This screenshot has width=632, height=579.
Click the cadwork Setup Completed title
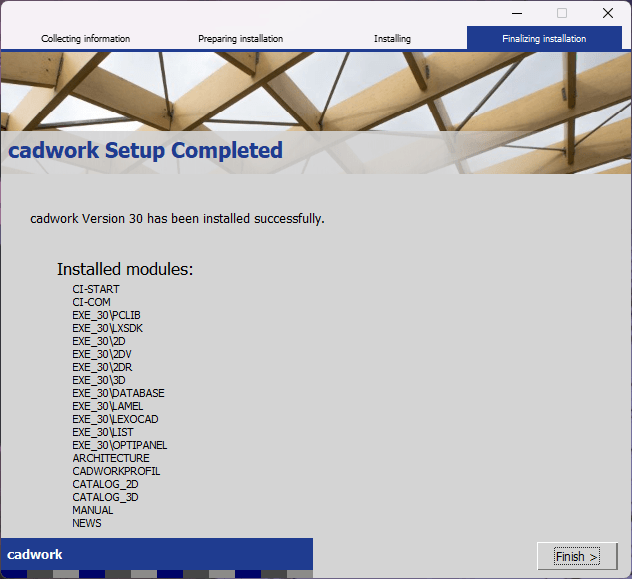[x=146, y=150]
